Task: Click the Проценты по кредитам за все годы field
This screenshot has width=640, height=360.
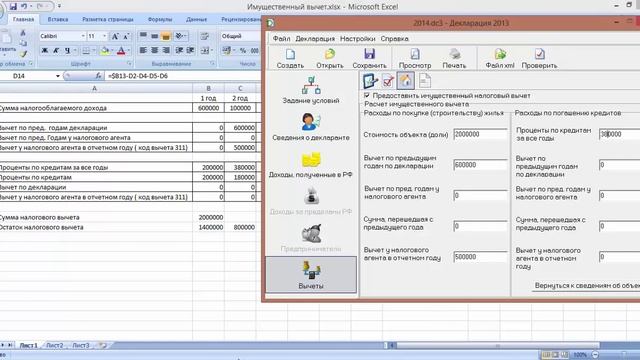Action: tap(619, 134)
